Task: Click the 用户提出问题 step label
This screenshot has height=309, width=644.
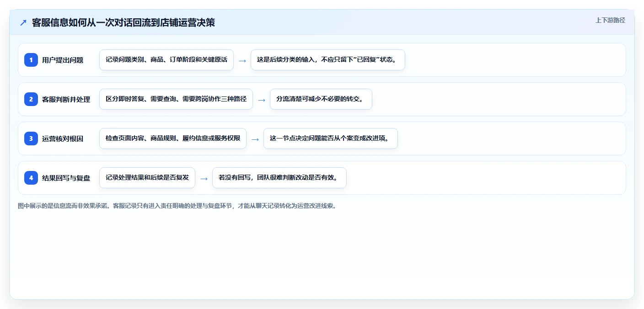Action: tap(63, 60)
